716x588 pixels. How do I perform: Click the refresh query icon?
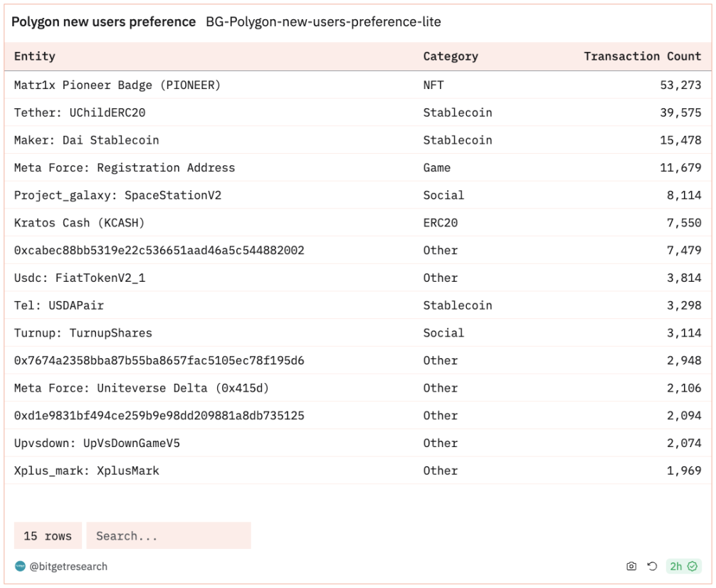652,566
